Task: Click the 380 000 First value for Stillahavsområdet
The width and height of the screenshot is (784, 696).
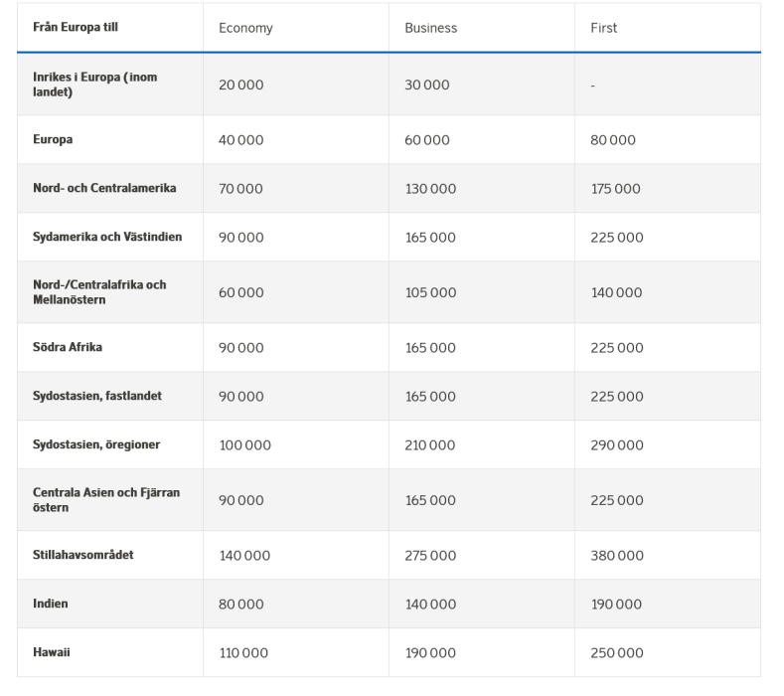Action: point(616,556)
